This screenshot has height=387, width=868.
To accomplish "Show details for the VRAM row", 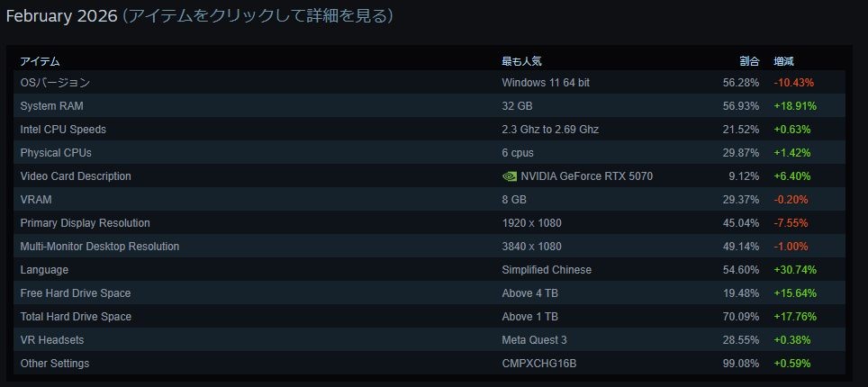I will 35,200.
